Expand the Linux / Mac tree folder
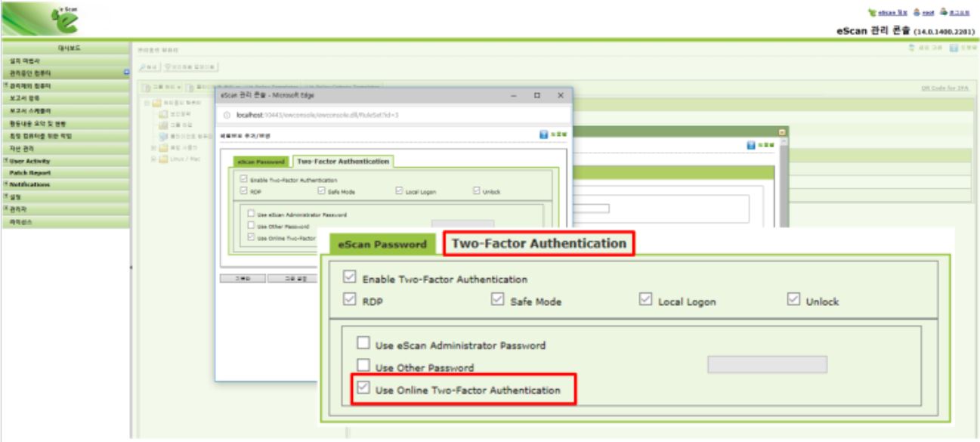This screenshot has height=442, width=980. coord(153,158)
